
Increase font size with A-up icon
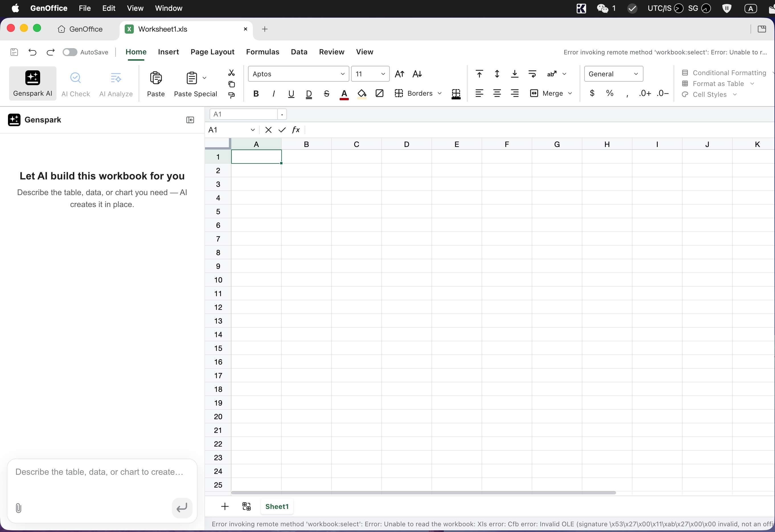pyautogui.click(x=399, y=74)
